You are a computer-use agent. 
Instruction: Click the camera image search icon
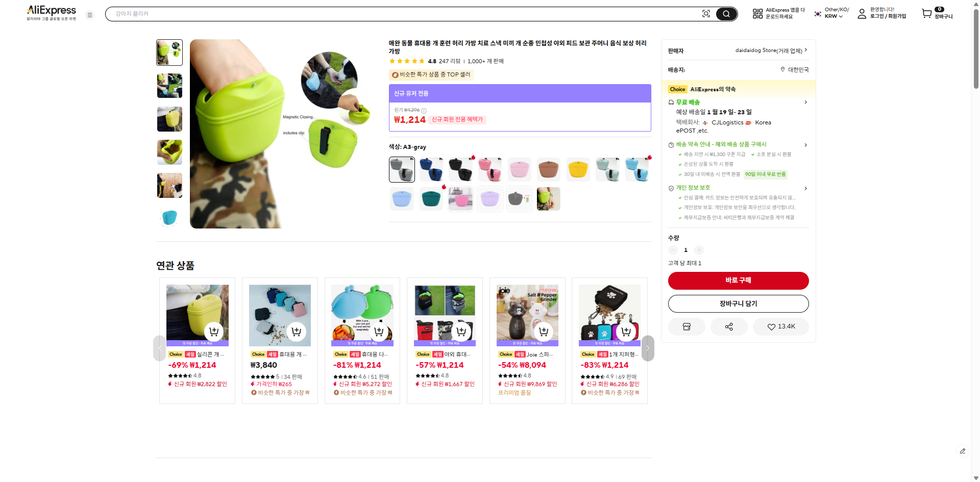click(706, 14)
